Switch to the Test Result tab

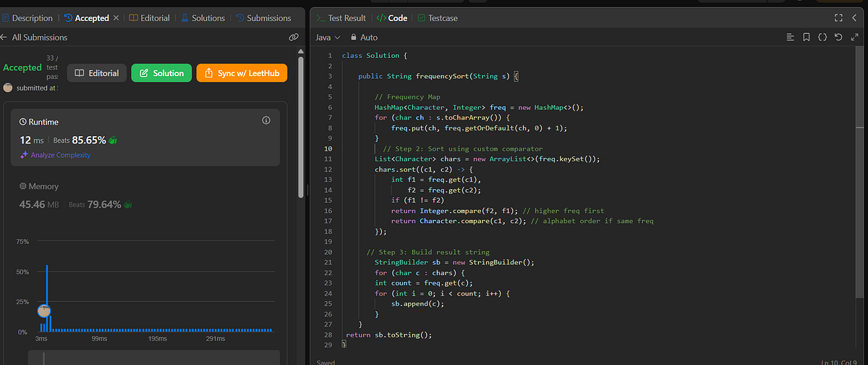click(341, 17)
